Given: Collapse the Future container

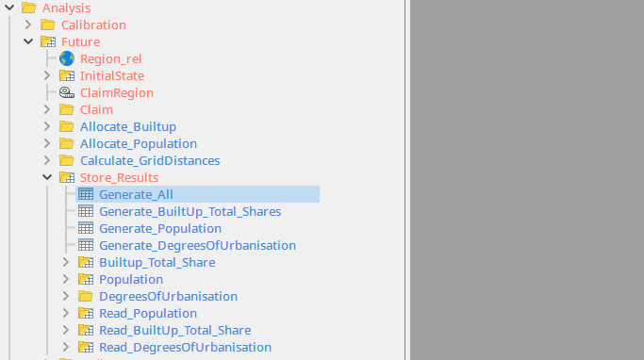Looking at the screenshot, I should pyautogui.click(x=28, y=41).
